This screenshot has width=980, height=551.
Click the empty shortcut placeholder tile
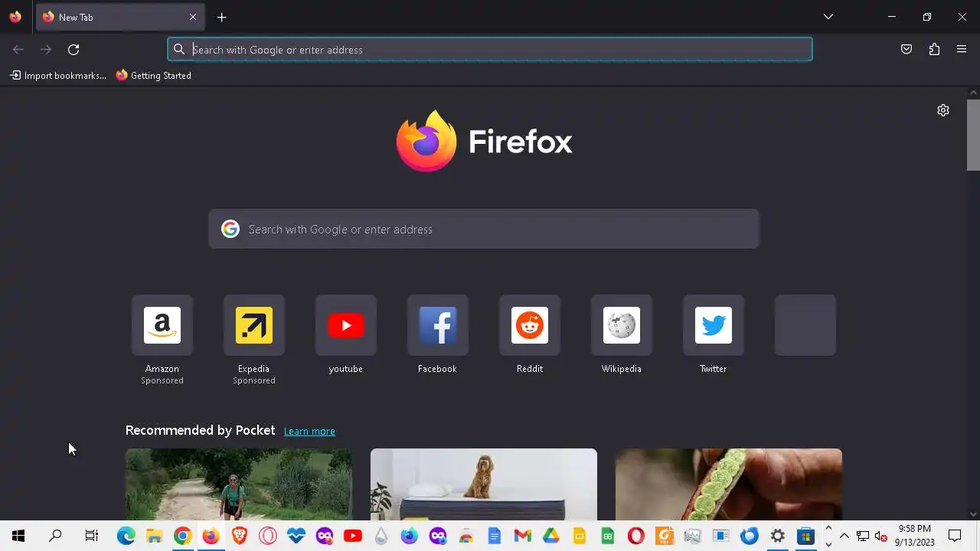805,325
